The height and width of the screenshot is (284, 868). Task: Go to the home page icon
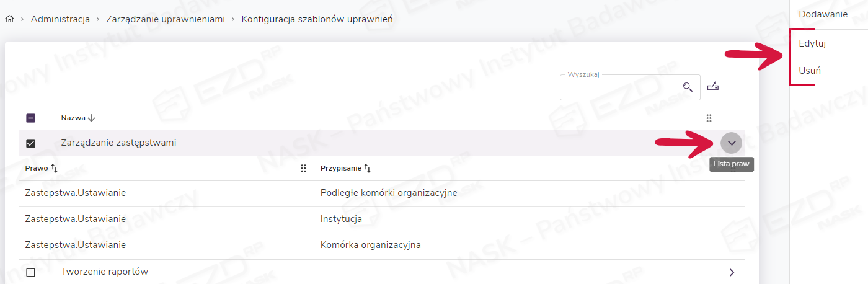pyautogui.click(x=9, y=19)
